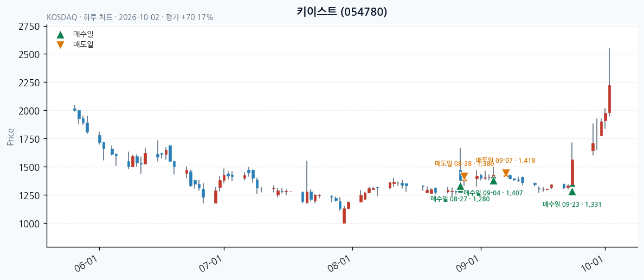The width and height of the screenshot is (644, 280).
Task: Click the KOSDAQ 하루 차트 subtitle line
Action: (130, 17)
